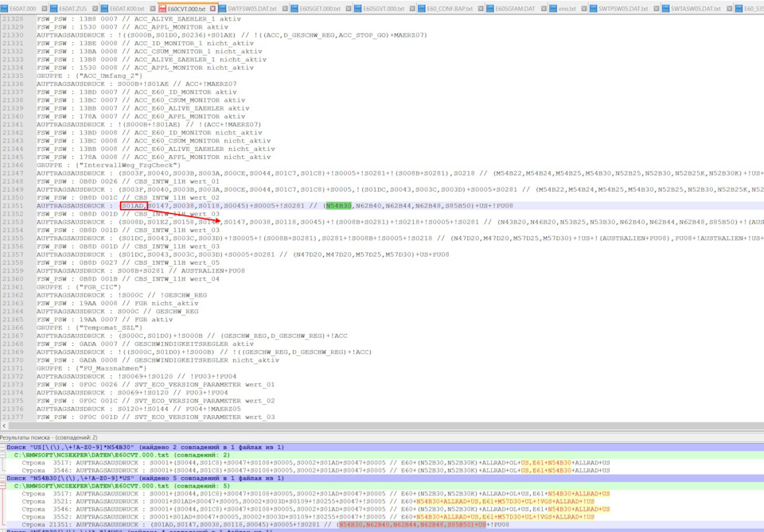Click the horizontal scrollbar left arrow
The height and width of the screenshot is (532, 764).
[5, 426]
